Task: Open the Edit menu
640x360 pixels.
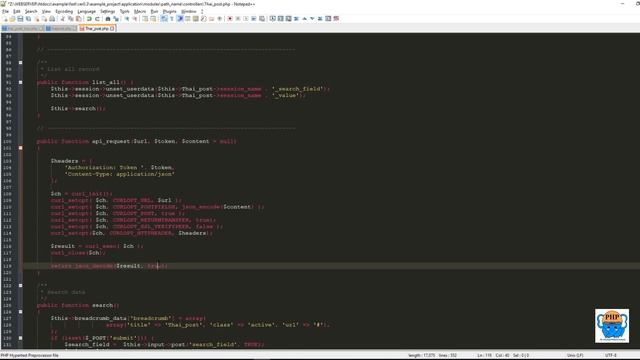Action: [17, 11]
